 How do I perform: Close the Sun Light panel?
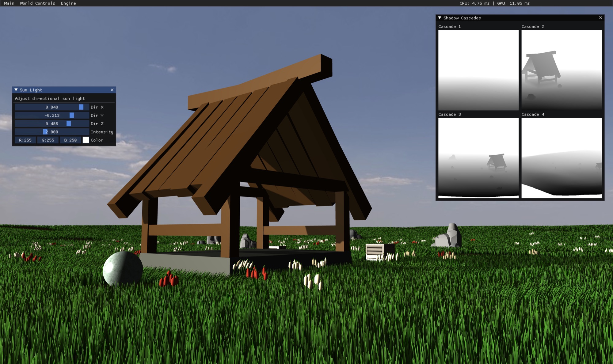tap(112, 90)
